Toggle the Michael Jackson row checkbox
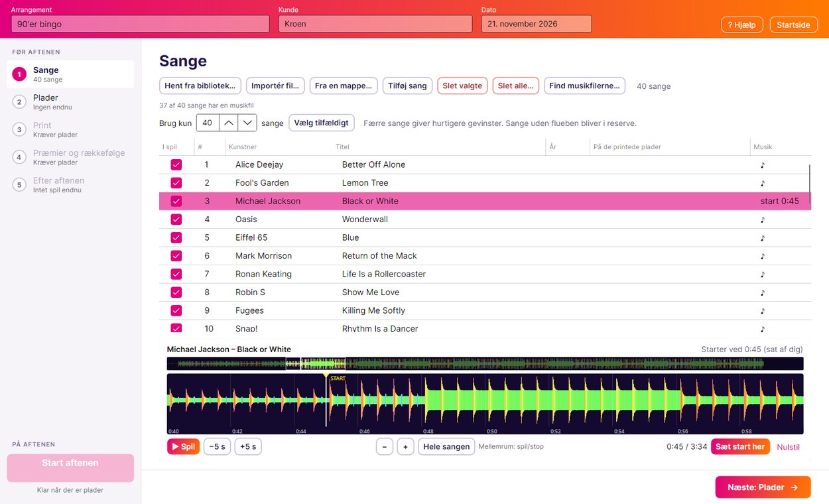This screenshot has height=504, width=829. point(176,201)
